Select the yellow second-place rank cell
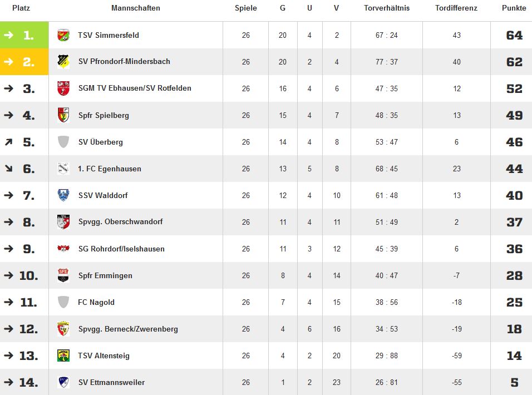Image resolution: width=532 pixels, height=395 pixels. 24,62
